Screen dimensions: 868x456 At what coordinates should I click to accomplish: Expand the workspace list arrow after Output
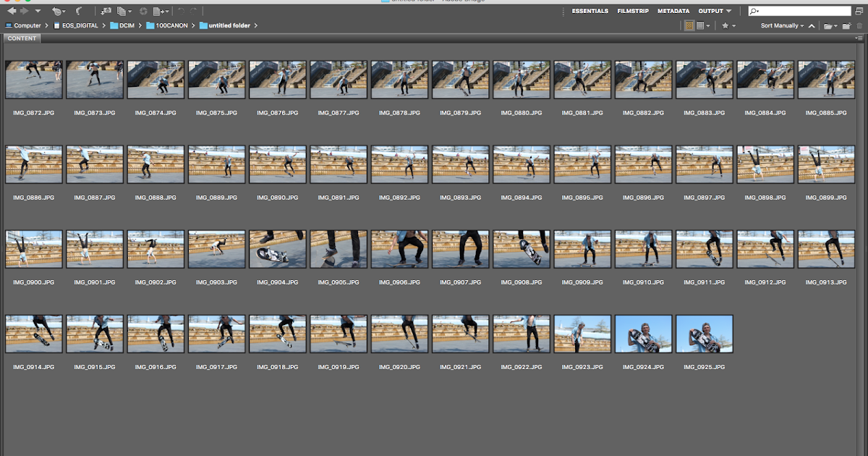pos(728,12)
